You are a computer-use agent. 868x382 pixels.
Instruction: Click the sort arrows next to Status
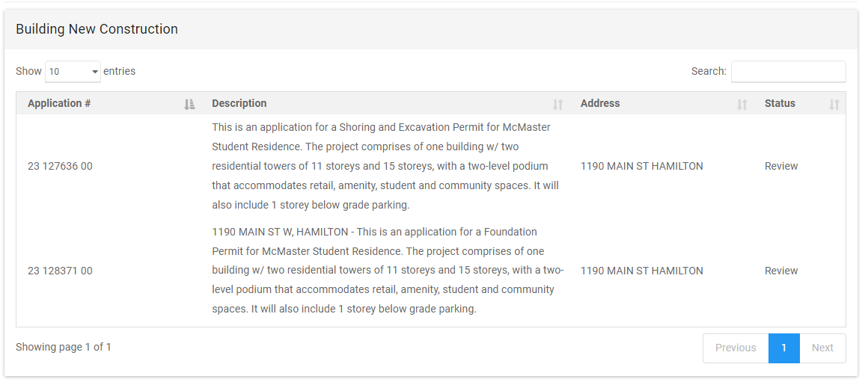834,104
